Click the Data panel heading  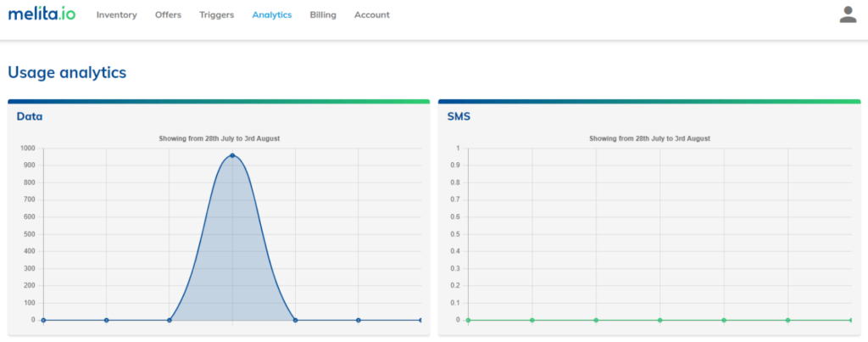30,116
